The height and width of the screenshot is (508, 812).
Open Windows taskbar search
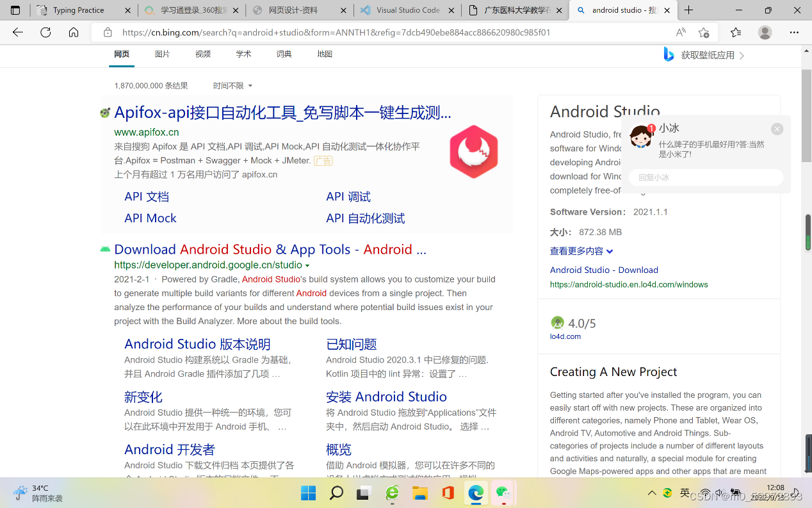pos(336,493)
